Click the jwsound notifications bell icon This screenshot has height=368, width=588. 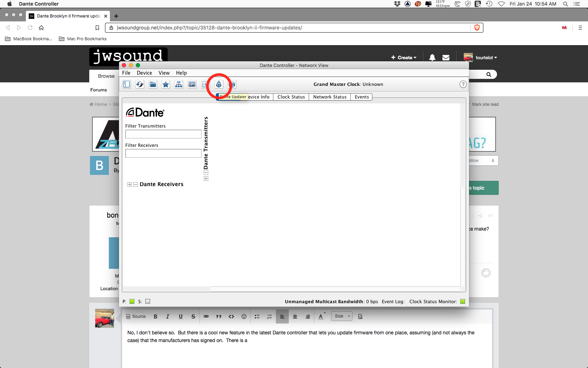[x=432, y=57]
